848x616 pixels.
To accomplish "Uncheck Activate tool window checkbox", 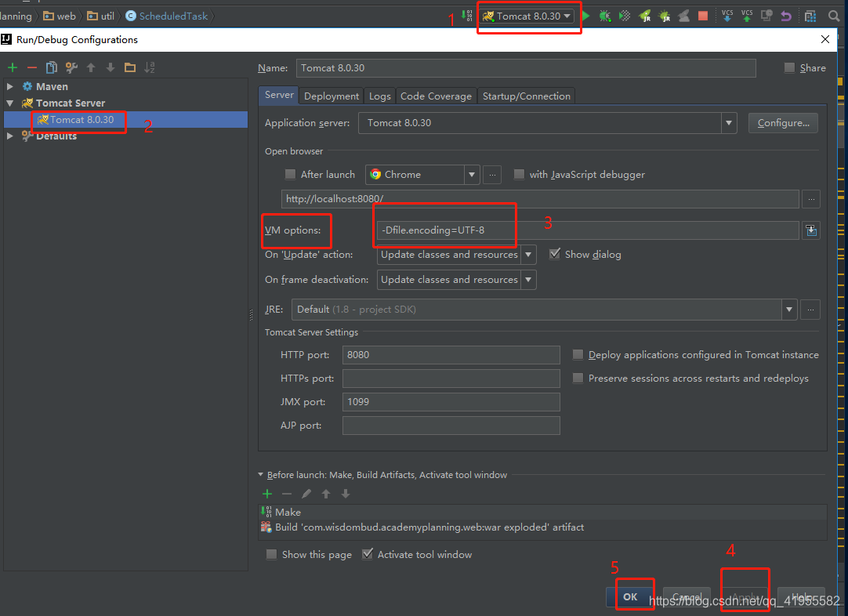I will [x=368, y=554].
